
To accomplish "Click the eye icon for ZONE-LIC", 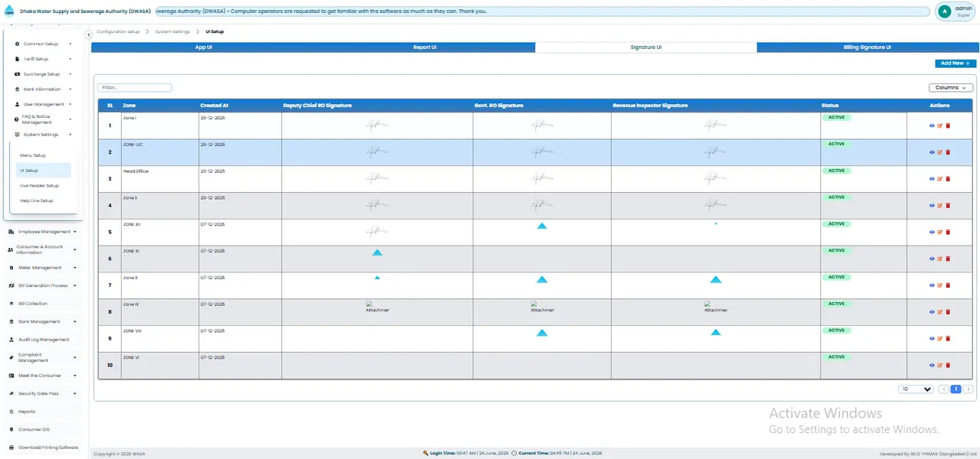I will 932,152.
